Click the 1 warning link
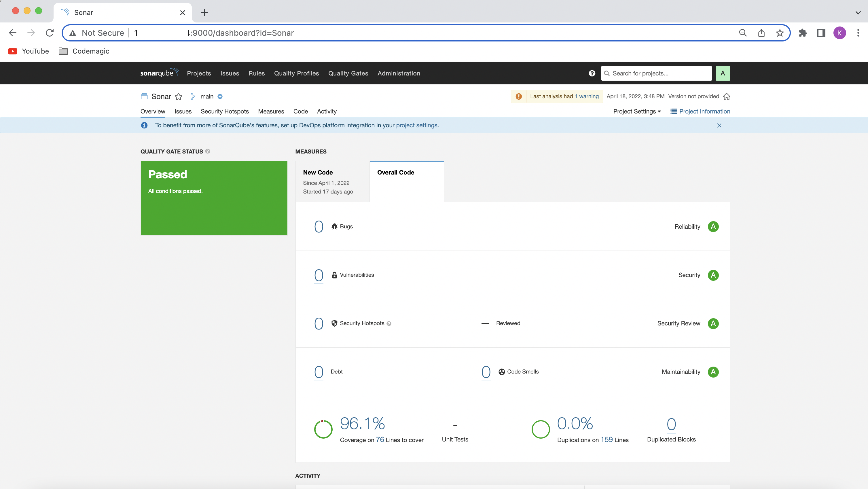 tap(586, 96)
